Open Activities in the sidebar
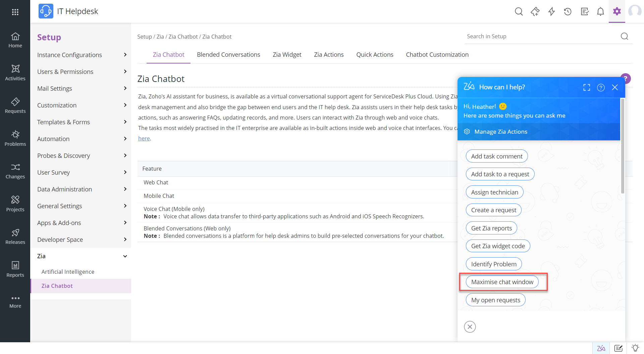 pyautogui.click(x=15, y=73)
